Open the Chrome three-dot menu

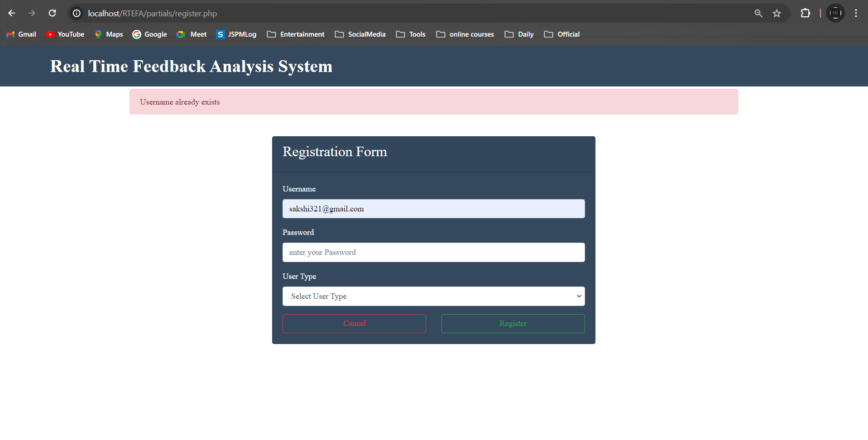point(856,13)
